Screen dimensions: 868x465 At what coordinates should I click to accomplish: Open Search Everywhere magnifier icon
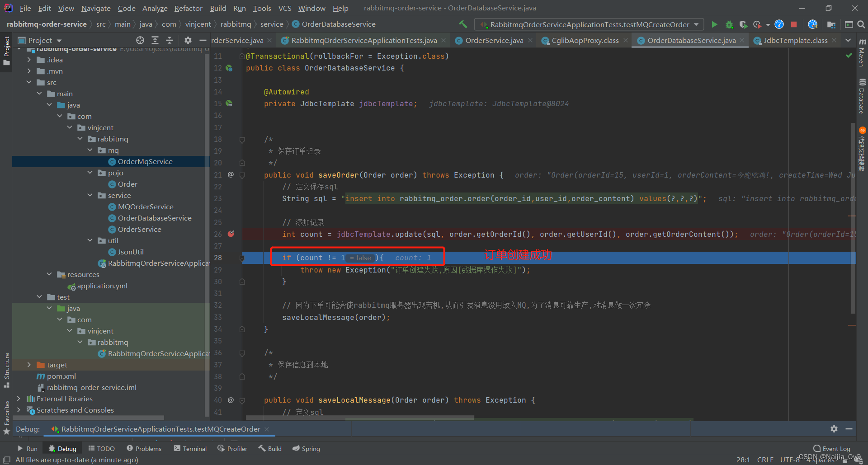click(x=861, y=24)
